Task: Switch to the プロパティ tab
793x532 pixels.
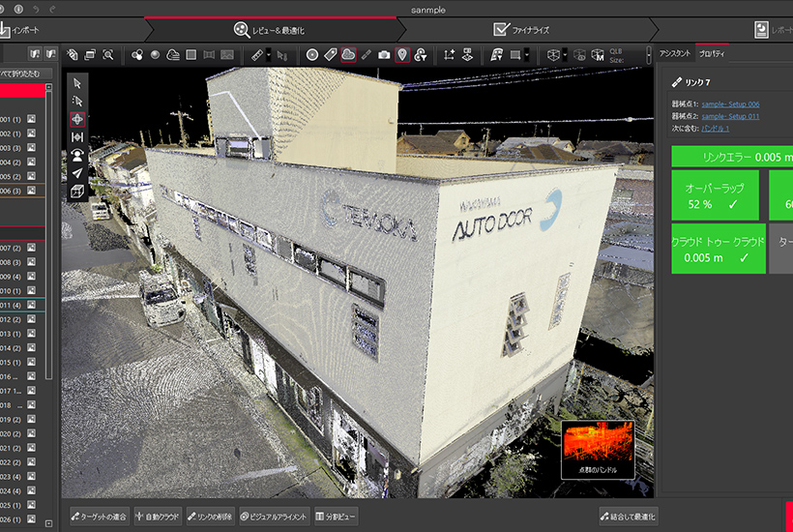Action: (712, 53)
